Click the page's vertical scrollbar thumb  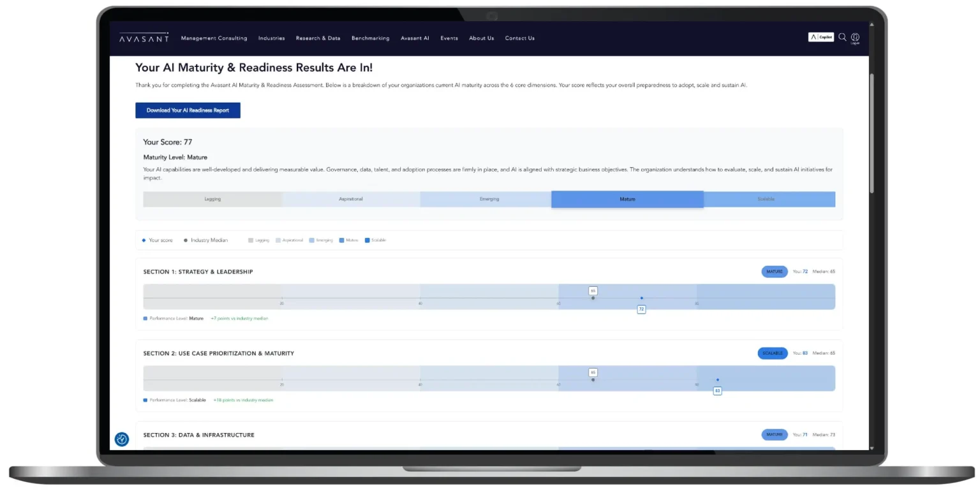point(872,134)
